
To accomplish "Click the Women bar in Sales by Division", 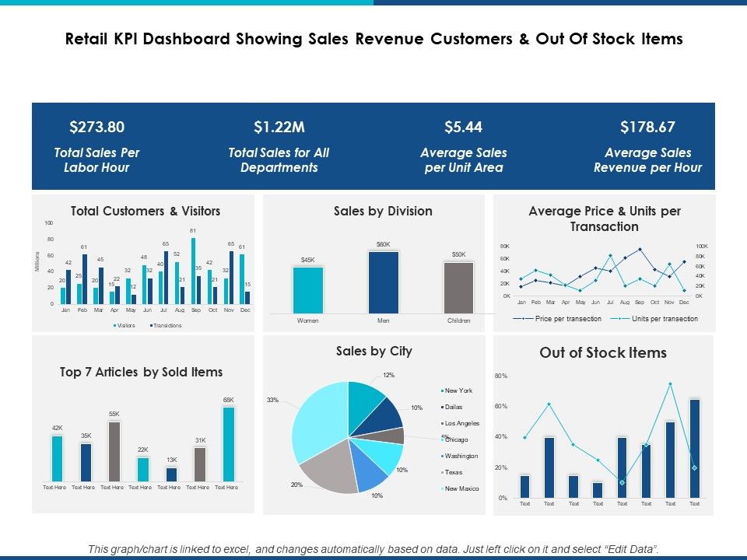I will pos(308,290).
